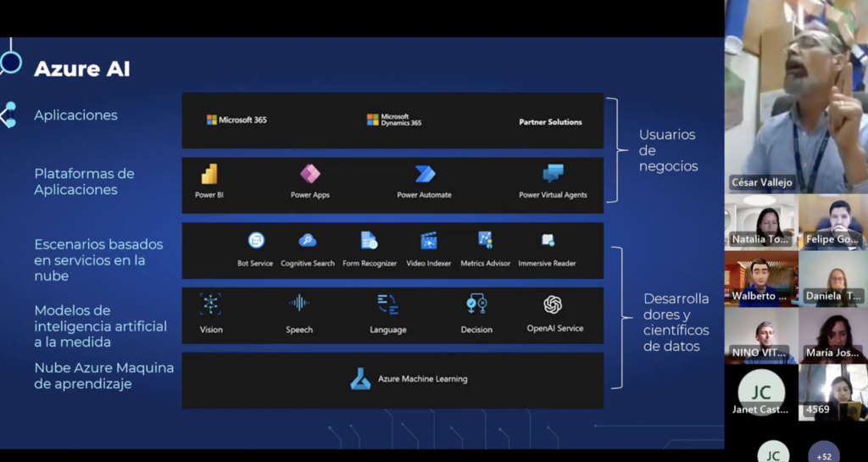Click the Azure Machine Learning text
The width and height of the screenshot is (868, 462).
[x=422, y=379]
